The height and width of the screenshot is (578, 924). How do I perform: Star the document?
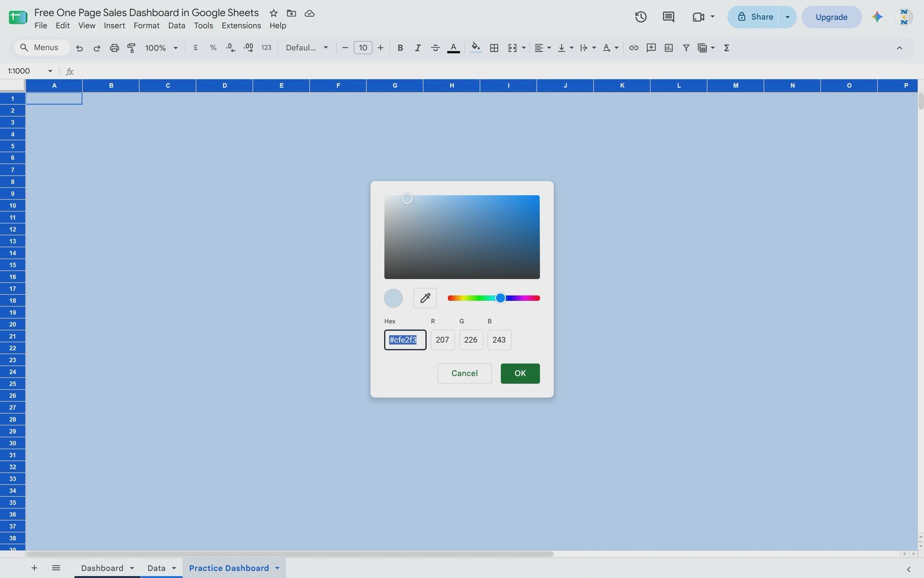274,13
